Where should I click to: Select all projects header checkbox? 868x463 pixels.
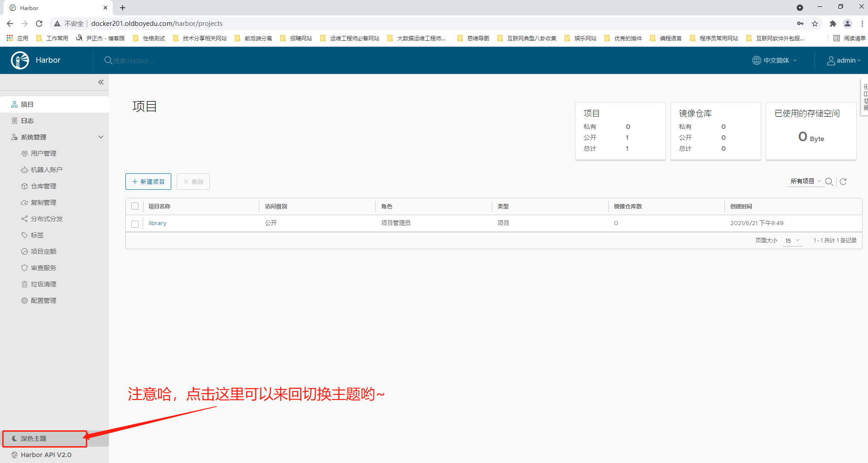click(135, 207)
